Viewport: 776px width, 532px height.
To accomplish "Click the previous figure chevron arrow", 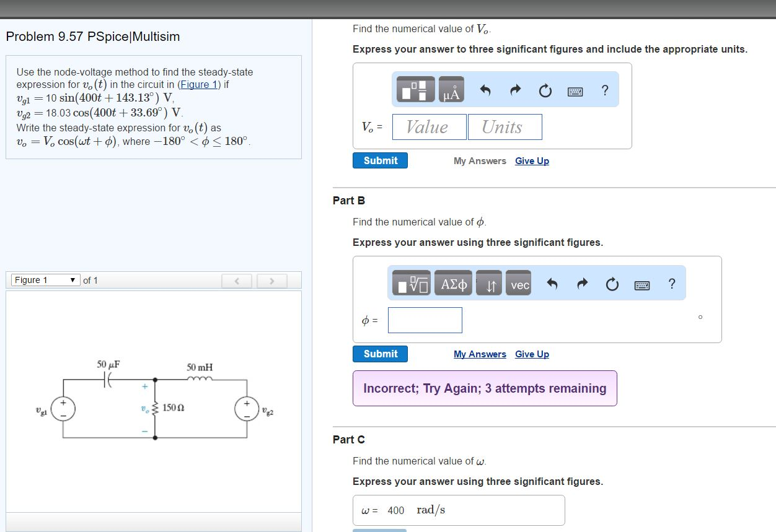I will pos(237,281).
